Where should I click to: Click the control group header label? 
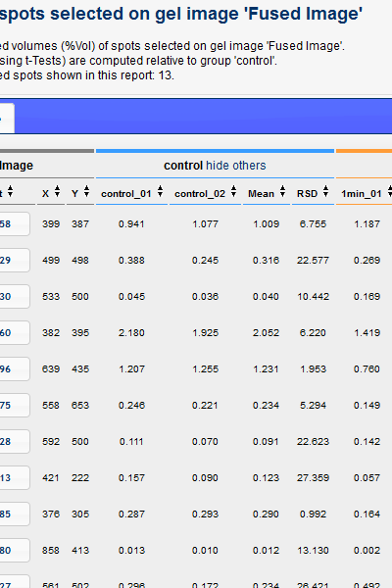coord(183,166)
